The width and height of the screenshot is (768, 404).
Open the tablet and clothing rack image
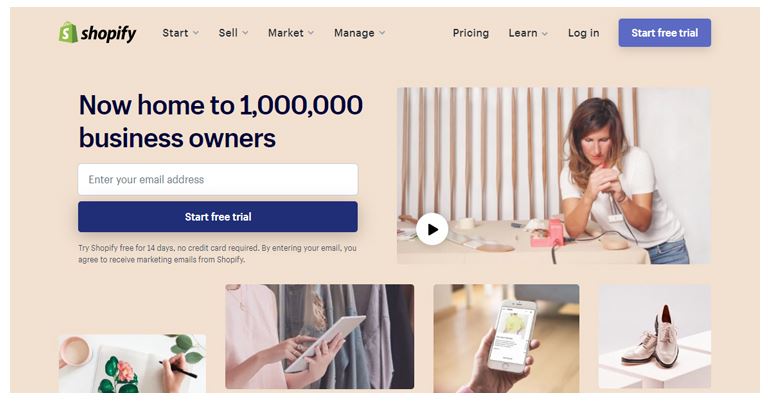[319, 336]
